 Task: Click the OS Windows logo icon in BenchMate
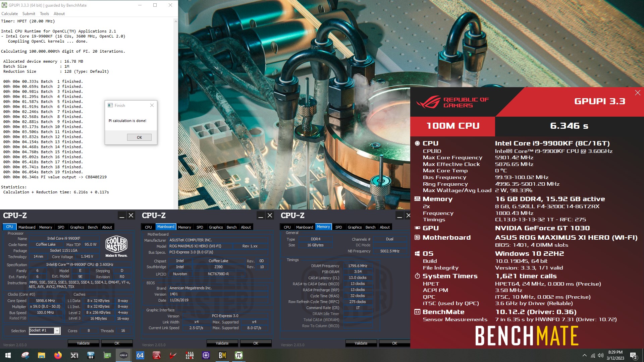point(417,254)
